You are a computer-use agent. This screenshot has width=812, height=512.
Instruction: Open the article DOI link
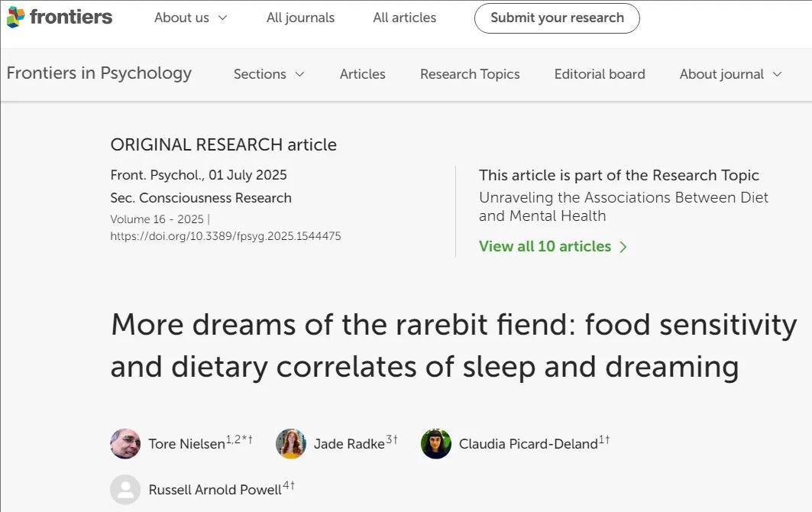pos(225,236)
